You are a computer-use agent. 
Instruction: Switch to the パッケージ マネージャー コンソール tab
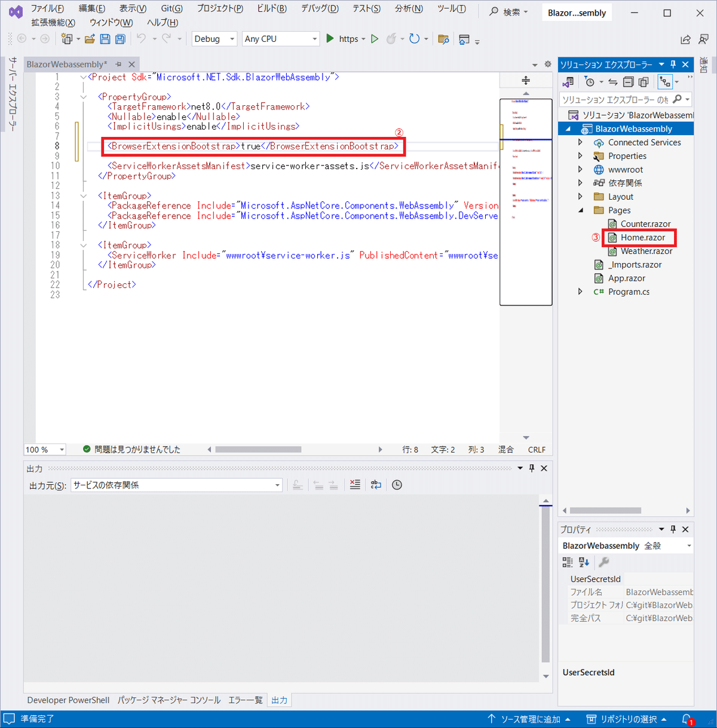point(169,700)
